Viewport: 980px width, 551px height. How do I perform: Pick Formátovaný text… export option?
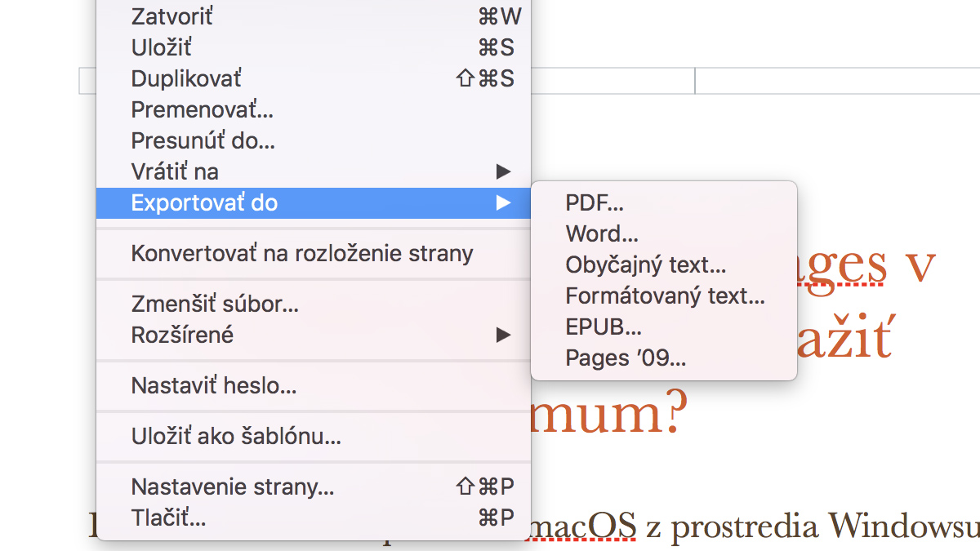pos(664,295)
